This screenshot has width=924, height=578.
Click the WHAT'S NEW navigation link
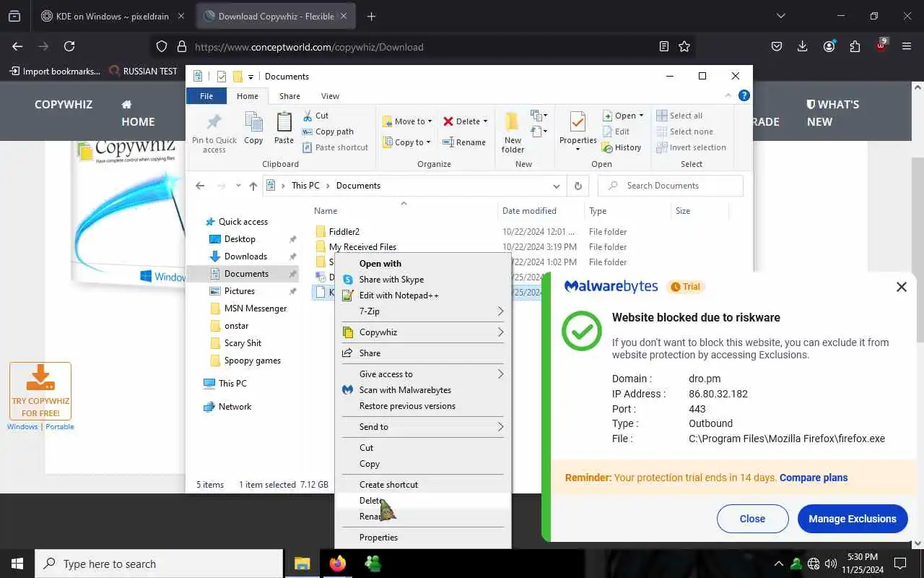coord(832,113)
